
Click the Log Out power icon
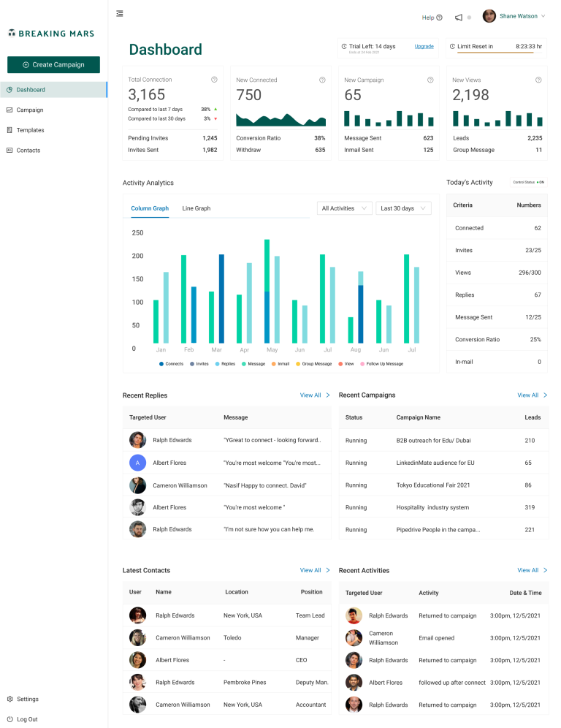[x=9, y=719]
